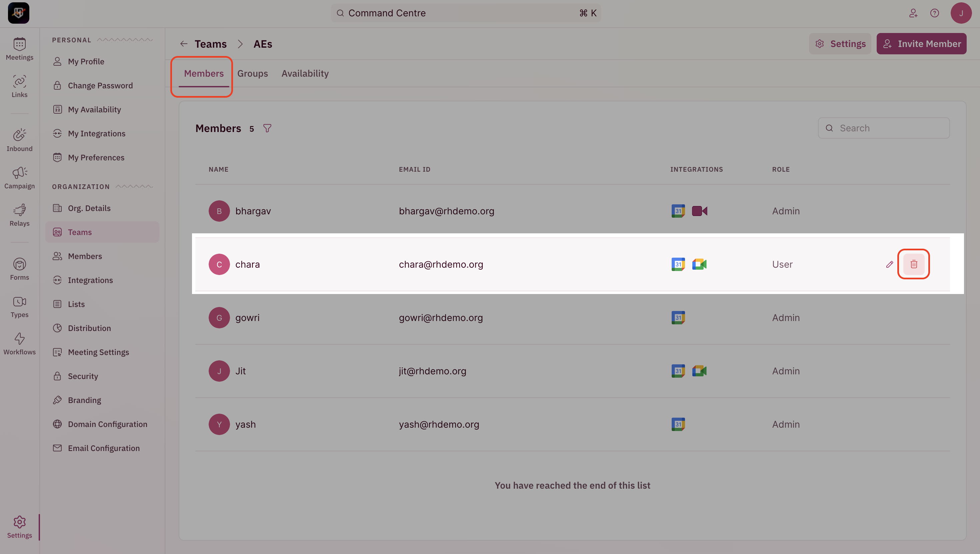This screenshot has height=554, width=980.
Task: Open My Preferences
Action: click(102, 157)
